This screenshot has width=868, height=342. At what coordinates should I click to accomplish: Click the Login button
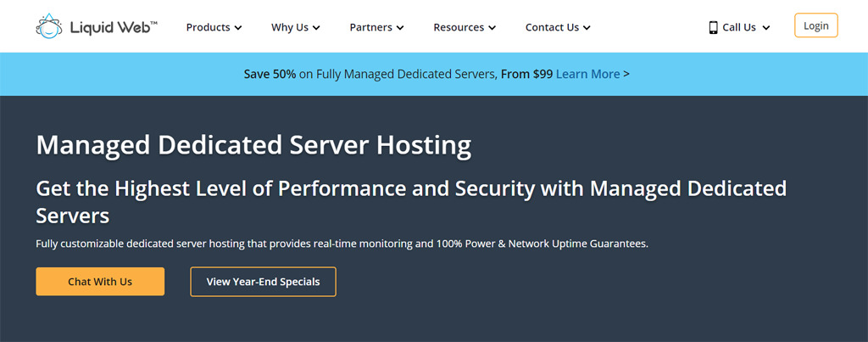click(816, 25)
